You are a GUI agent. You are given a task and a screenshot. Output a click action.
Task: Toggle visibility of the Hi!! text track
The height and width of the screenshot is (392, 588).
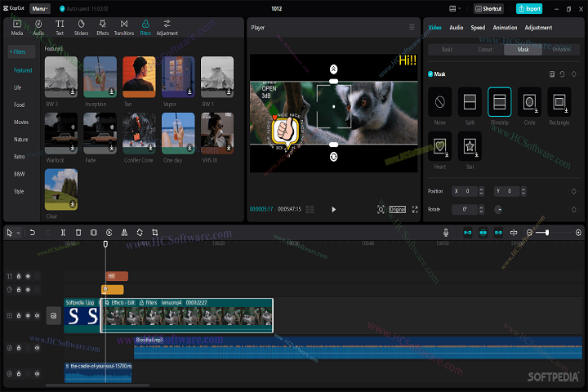coord(28,276)
